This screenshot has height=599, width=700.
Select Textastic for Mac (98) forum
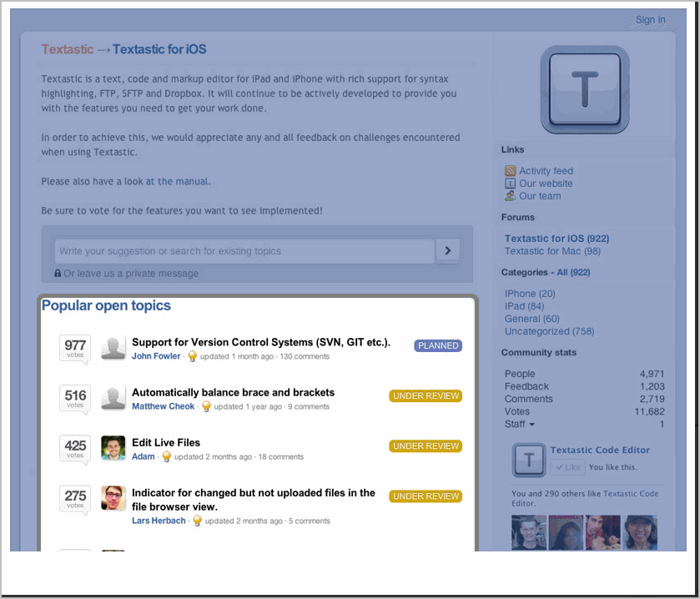click(x=552, y=251)
